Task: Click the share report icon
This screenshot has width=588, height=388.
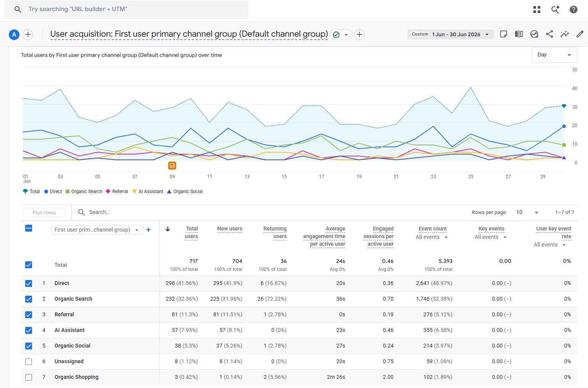Action: tap(549, 34)
